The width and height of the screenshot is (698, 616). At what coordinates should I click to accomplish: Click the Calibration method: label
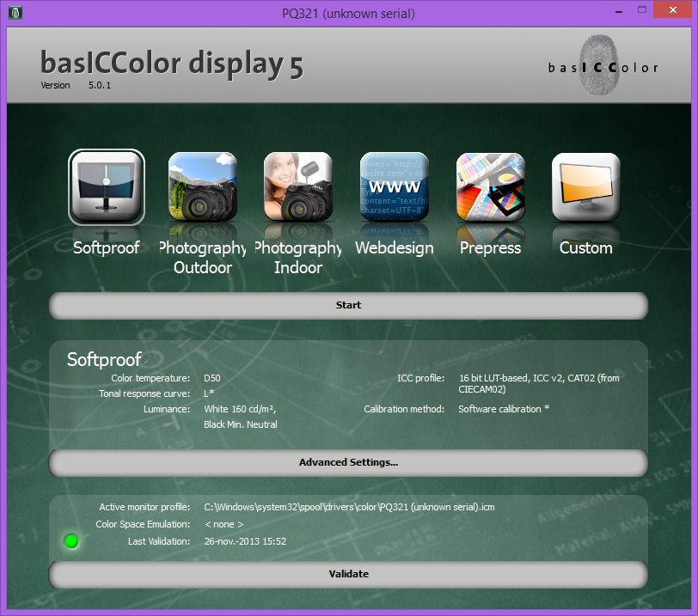tap(404, 409)
